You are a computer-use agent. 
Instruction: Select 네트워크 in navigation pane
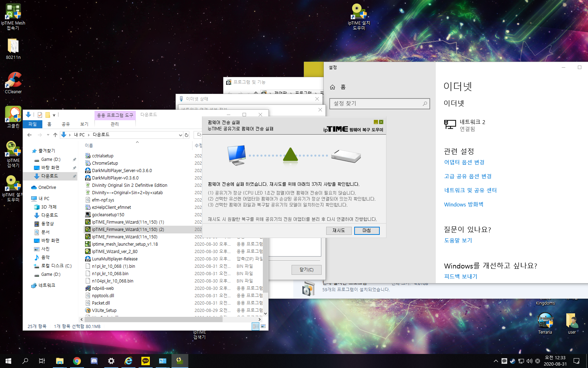(x=47, y=286)
